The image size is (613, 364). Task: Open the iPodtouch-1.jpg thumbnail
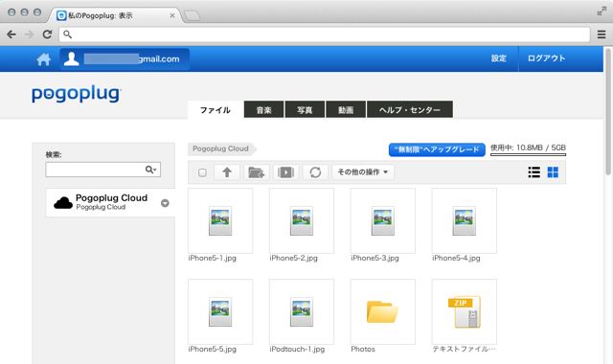[x=302, y=311]
